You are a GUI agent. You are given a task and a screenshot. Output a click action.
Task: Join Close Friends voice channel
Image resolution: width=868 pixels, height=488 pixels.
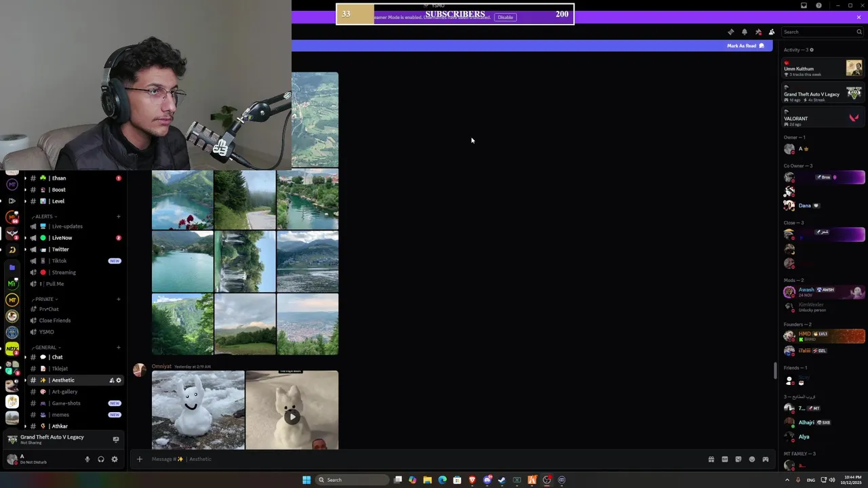tap(75, 321)
